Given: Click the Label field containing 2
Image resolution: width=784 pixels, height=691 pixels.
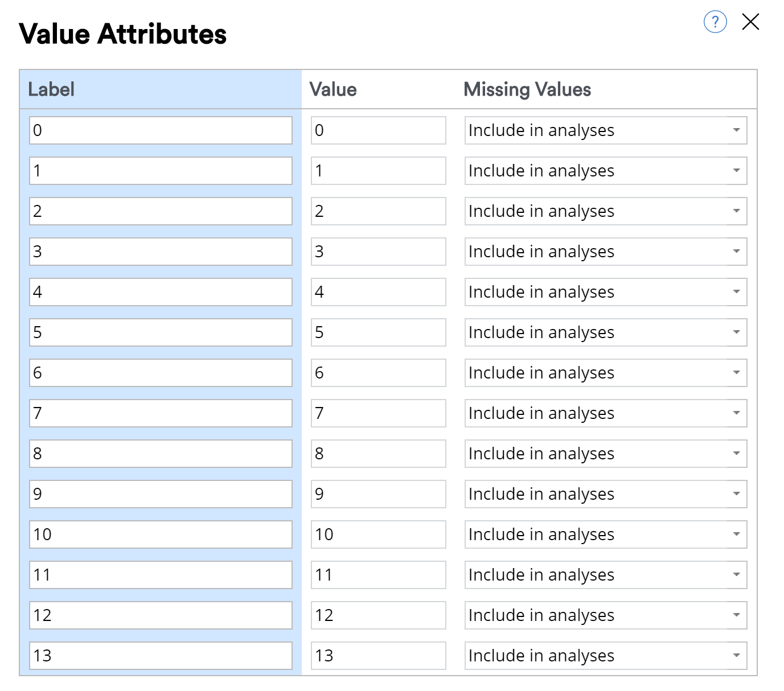Looking at the screenshot, I should pos(161,211).
